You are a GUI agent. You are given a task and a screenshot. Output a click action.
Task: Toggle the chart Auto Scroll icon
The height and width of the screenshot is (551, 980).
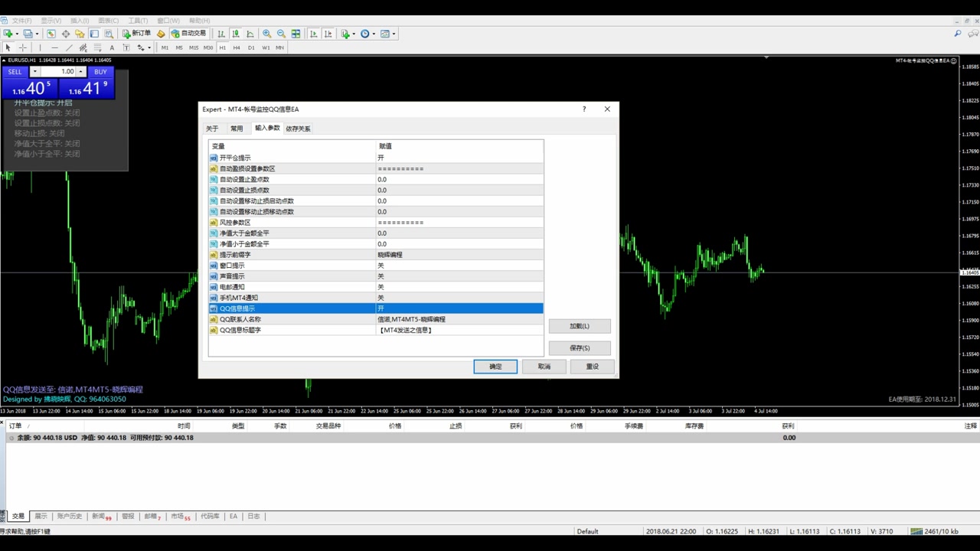[314, 34]
